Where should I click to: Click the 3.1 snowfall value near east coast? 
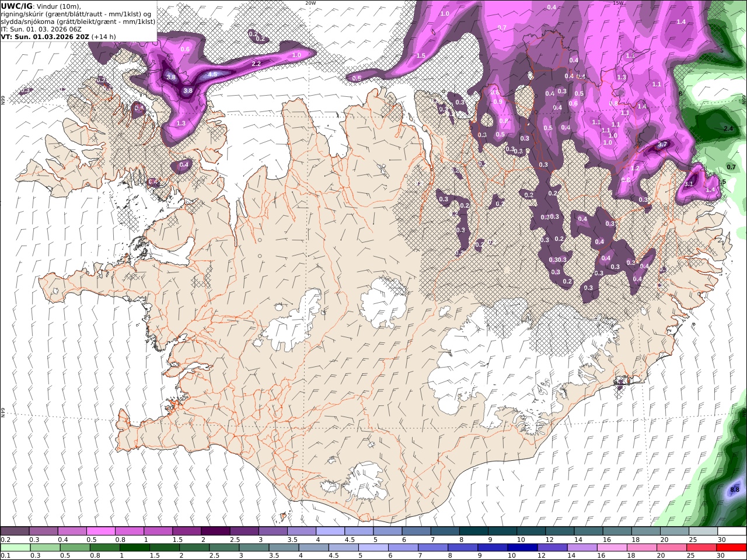[689, 184]
